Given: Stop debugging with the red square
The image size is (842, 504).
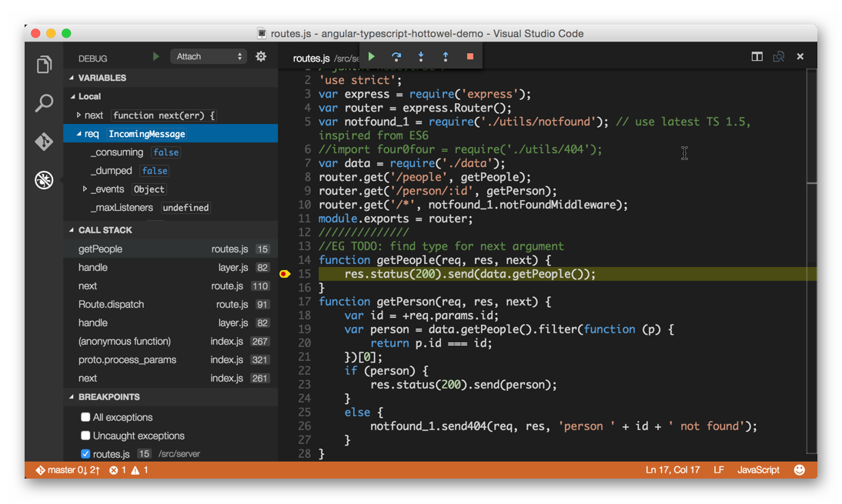Looking at the screenshot, I should [x=470, y=56].
